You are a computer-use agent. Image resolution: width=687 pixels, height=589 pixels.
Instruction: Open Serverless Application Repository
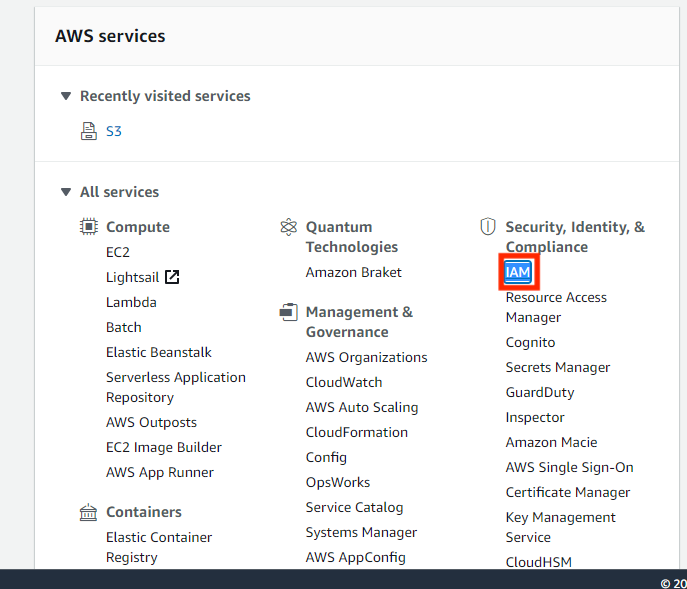pyautogui.click(x=176, y=387)
